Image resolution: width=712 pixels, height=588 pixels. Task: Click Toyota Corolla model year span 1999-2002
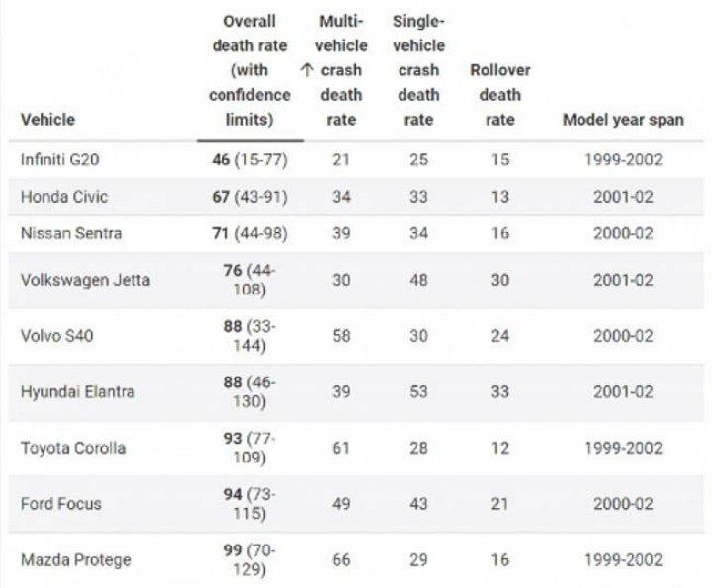[x=623, y=448]
